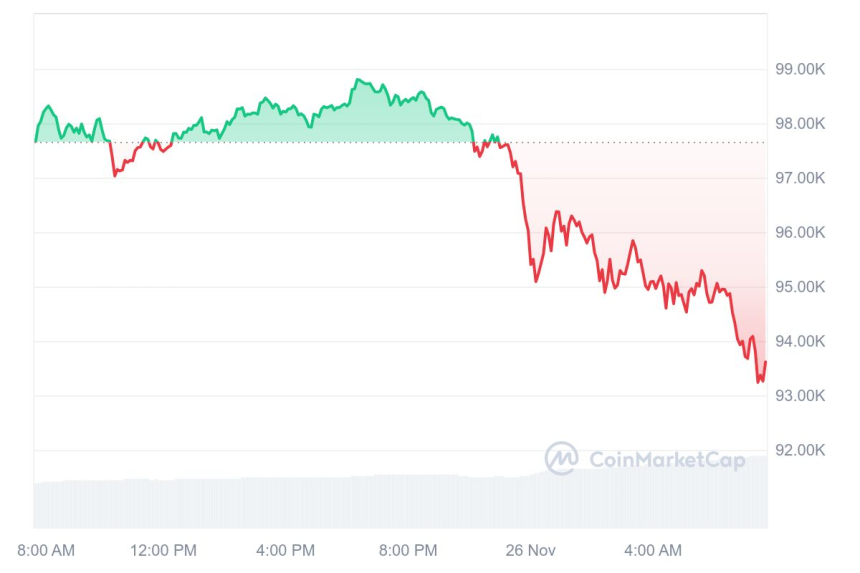Click the 98.00K price axis label
This screenshot has height=573, width=860.
[x=800, y=124]
